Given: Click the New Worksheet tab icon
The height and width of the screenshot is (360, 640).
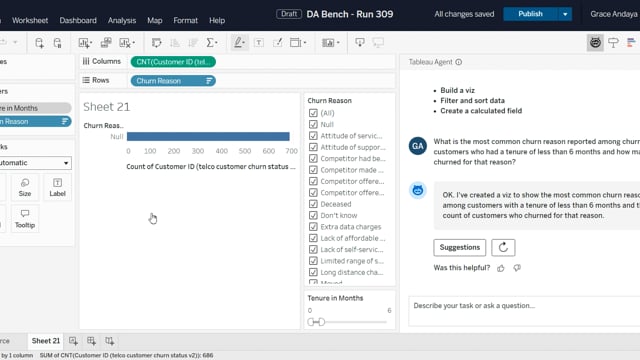Looking at the screenshot, I should tap(73, 341).
